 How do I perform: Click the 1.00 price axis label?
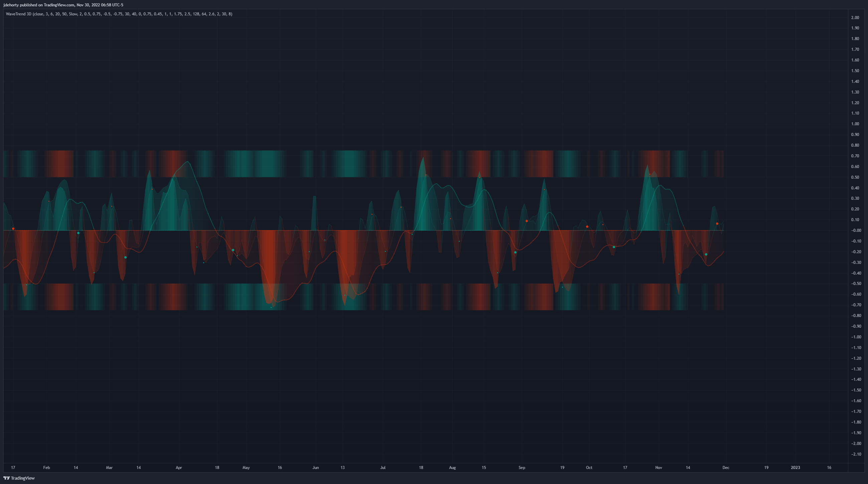click(x=855, y=124)
